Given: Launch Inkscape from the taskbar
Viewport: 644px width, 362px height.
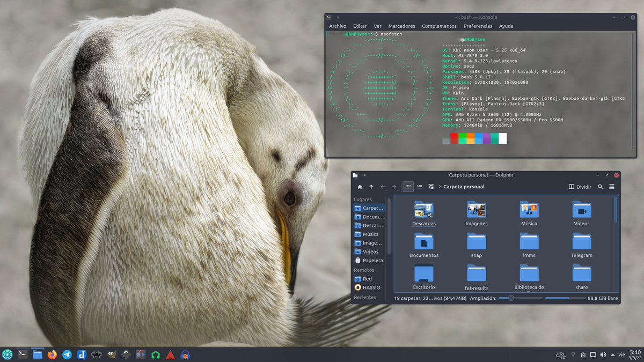Looking at the screenshot, I should [126, 354].
